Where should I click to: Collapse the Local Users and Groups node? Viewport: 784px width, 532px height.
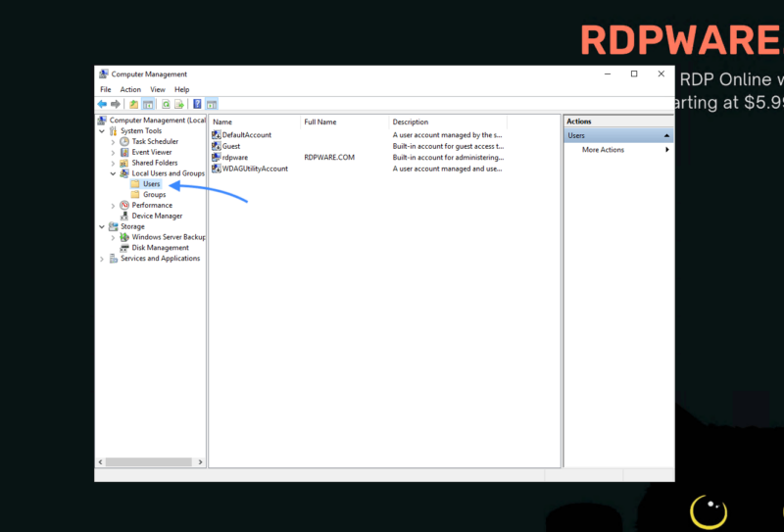(113, 173)
